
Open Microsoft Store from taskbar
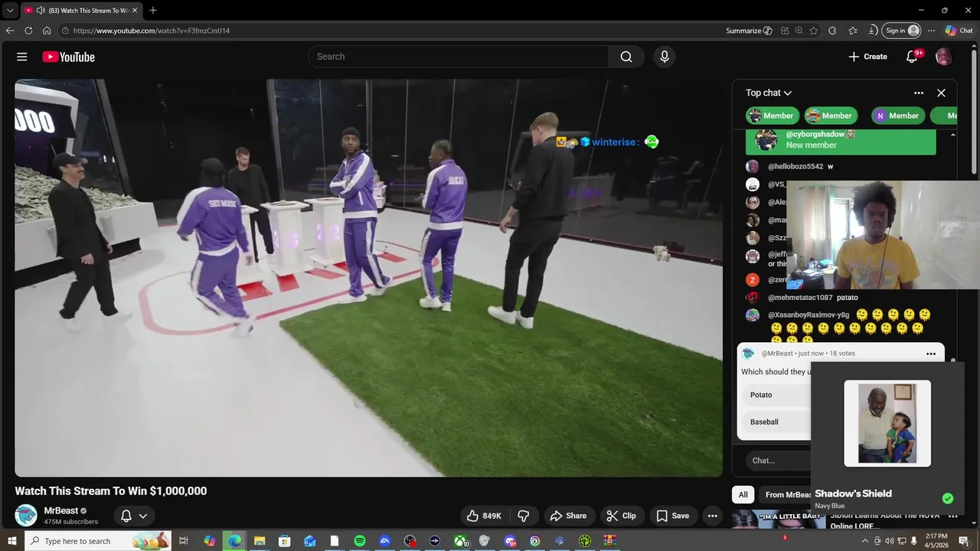(x=284, y=541)
